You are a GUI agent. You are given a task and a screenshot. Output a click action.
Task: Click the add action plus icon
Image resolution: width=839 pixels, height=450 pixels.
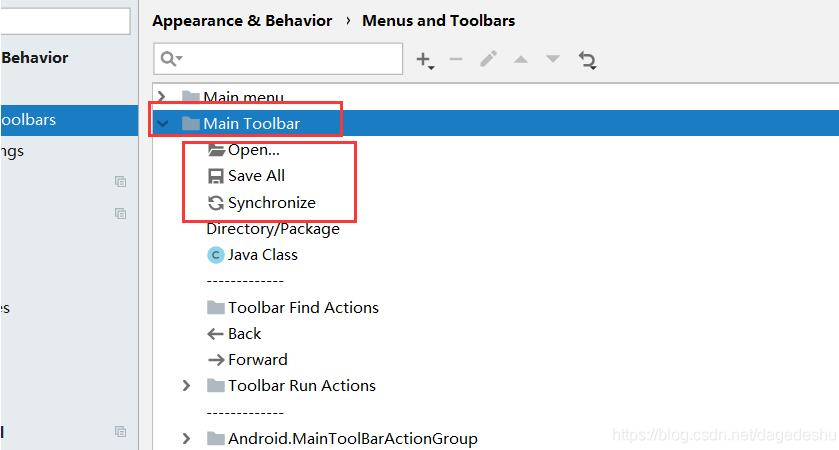pos(424,60)
